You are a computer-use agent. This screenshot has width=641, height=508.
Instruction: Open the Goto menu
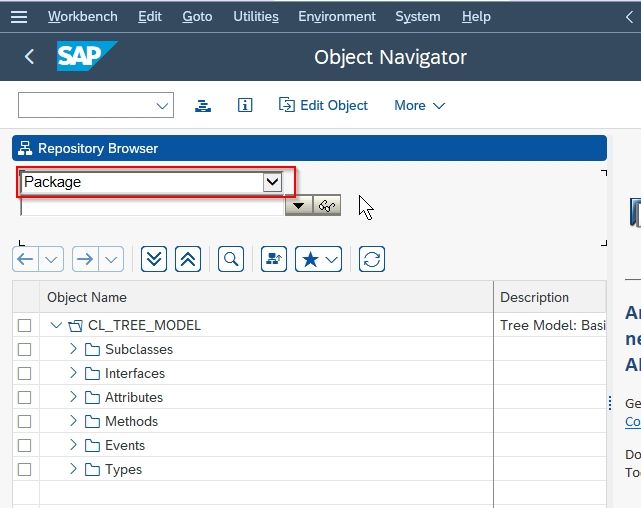click(x=197, y=17)
